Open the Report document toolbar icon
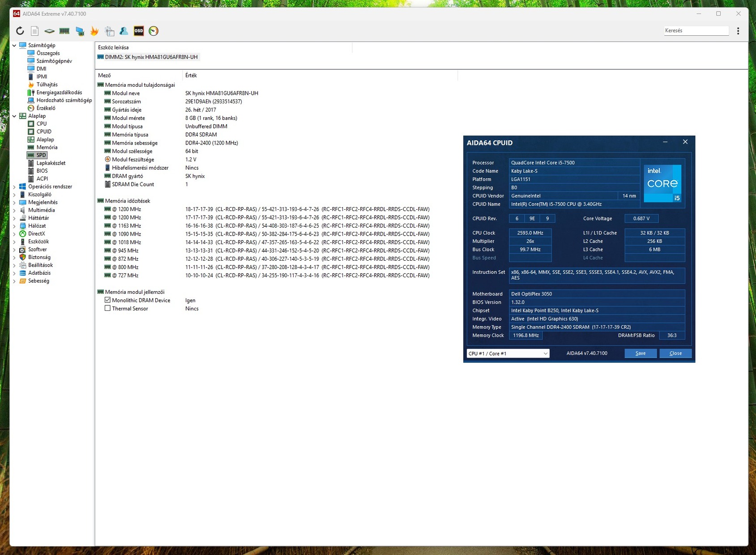The image size is (756, 555). click(34, 31)
